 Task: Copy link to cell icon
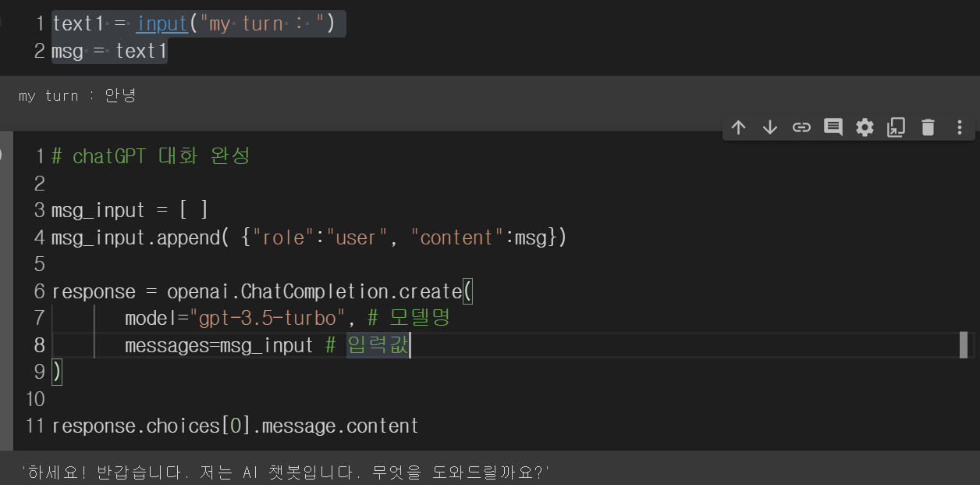(801, 127)
